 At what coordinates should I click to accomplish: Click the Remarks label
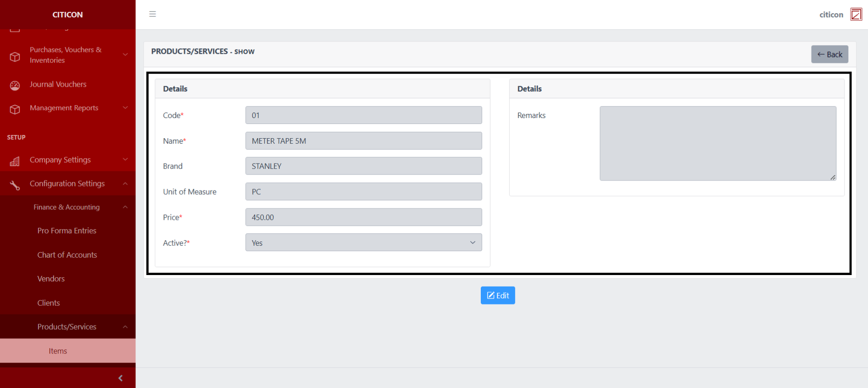(x=531, y=115)
